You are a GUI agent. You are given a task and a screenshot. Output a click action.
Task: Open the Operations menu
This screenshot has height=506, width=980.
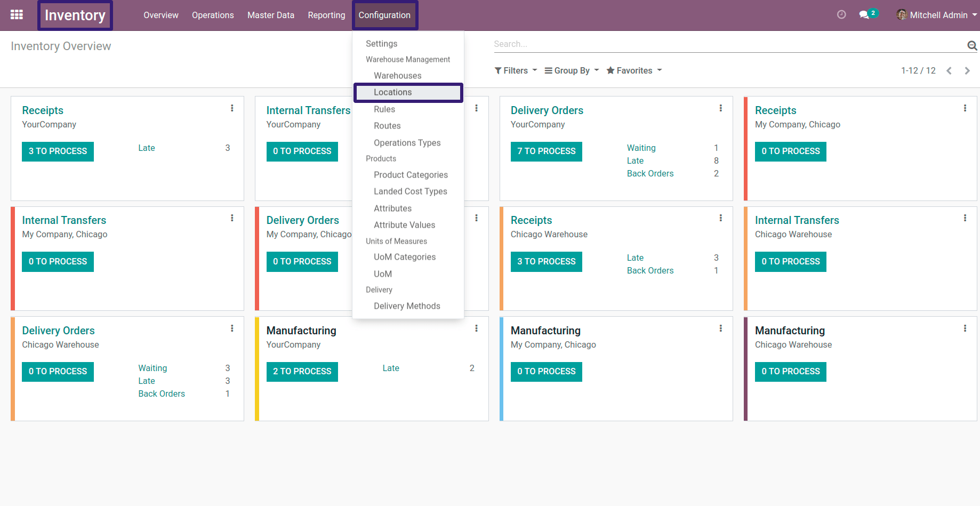click(x=213, y=15)
